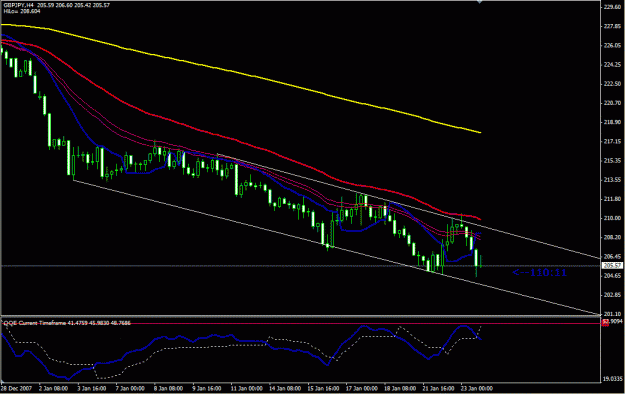This screenshot has height=394, width=625.
Task: Click the 227.85 price scale label
Action: coord(612,26)
